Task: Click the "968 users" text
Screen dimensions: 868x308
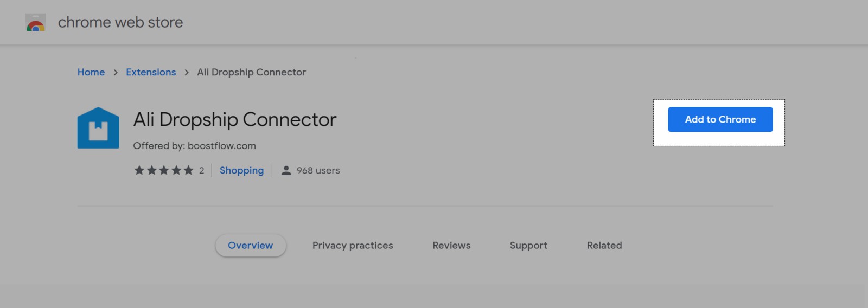Action: (x=318, y=170)
